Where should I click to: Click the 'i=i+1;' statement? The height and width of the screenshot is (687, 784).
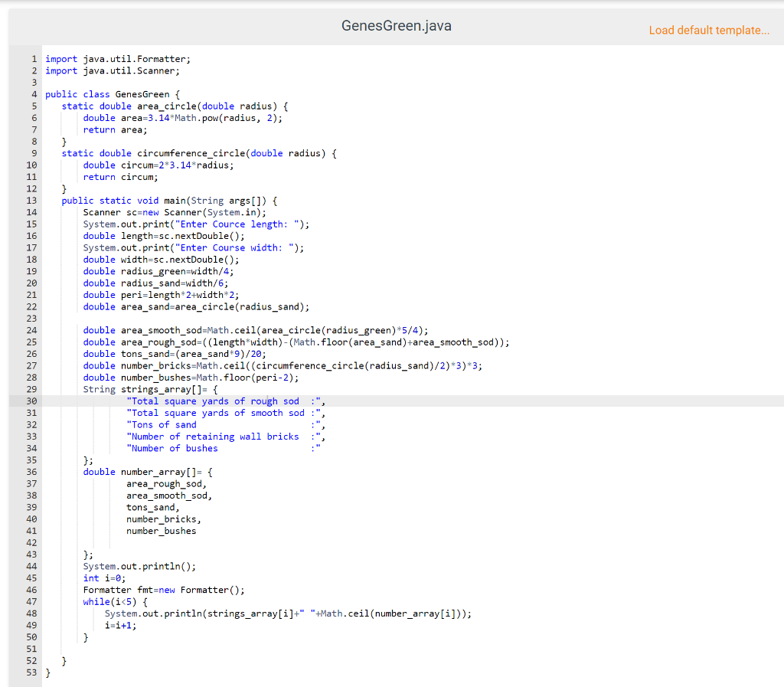[x=120, y=625]
